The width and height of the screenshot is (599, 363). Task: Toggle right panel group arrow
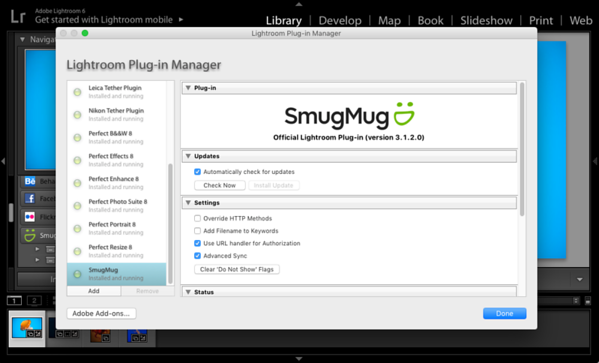(596, 161)
